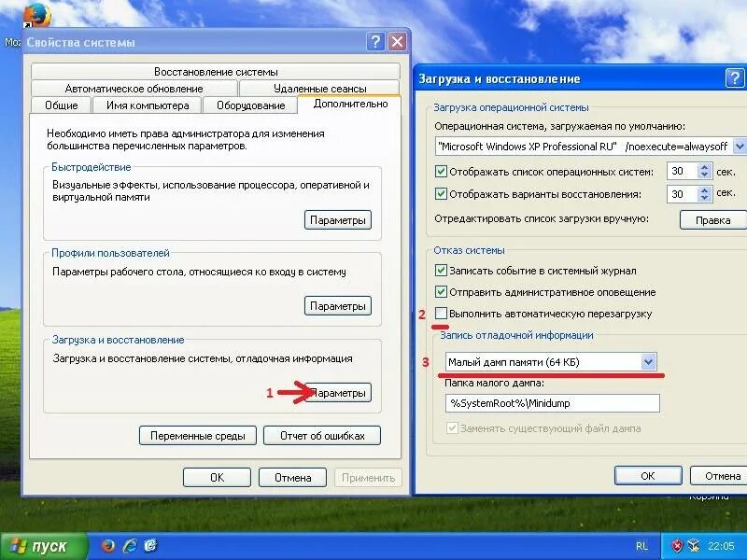Open Параметры under Загрузка и восстановление

click(338, 393)
